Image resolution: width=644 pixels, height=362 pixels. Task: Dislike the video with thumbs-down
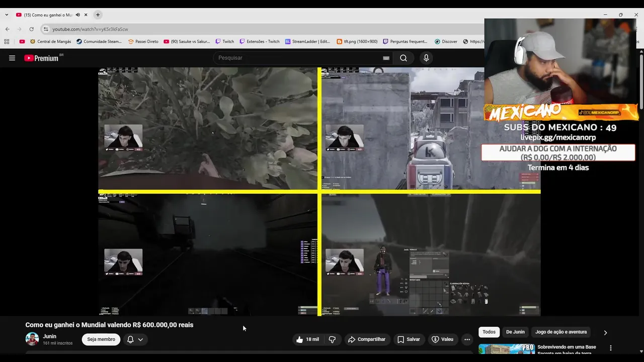332,339
